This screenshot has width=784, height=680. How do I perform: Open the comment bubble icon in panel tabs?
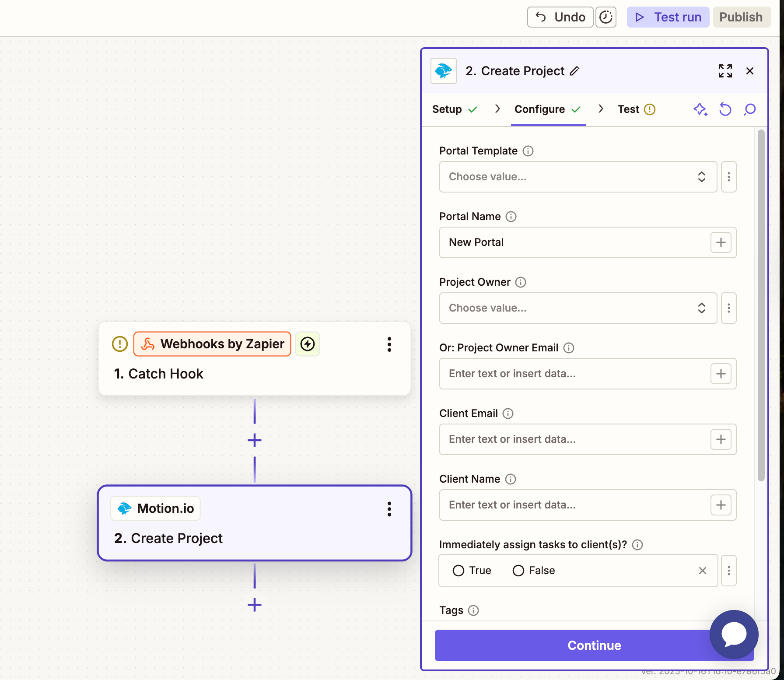click(750, 109)
